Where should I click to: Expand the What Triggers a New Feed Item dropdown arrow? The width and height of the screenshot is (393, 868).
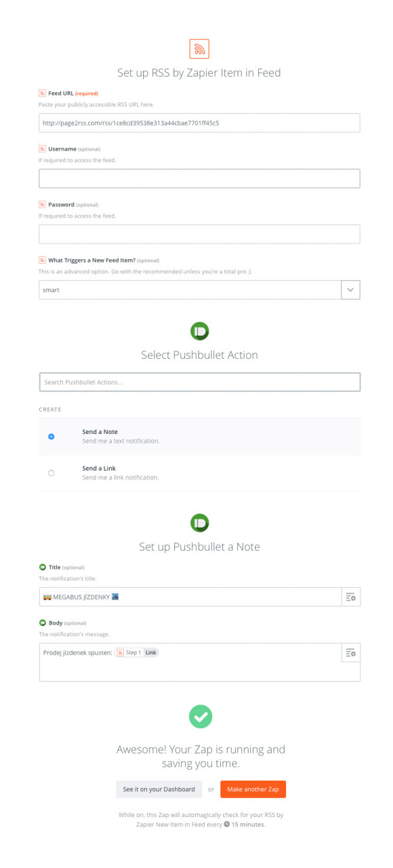click(x=350, y=290)
